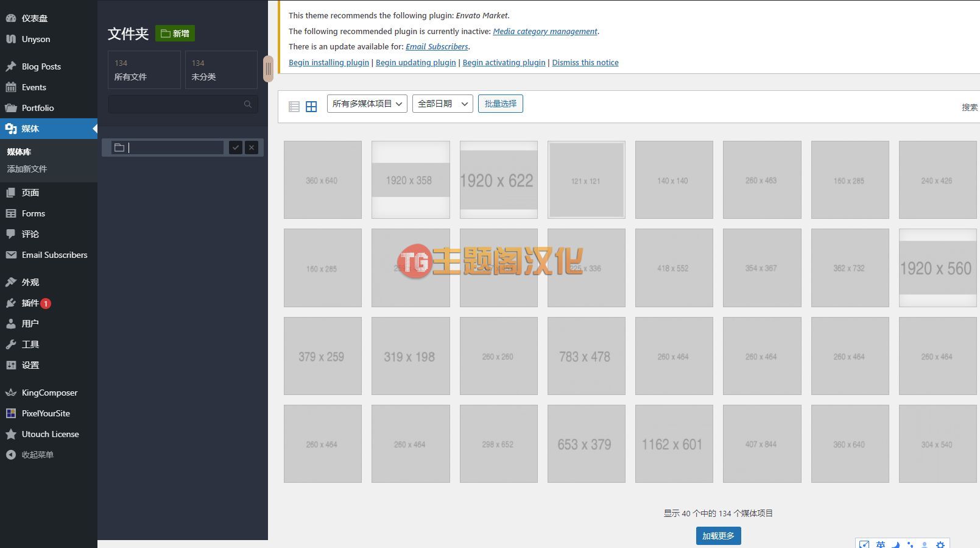Screen dimensions: 980x548
Task: Click the settings (设置) sliders icon
Action: pos(11,365)
